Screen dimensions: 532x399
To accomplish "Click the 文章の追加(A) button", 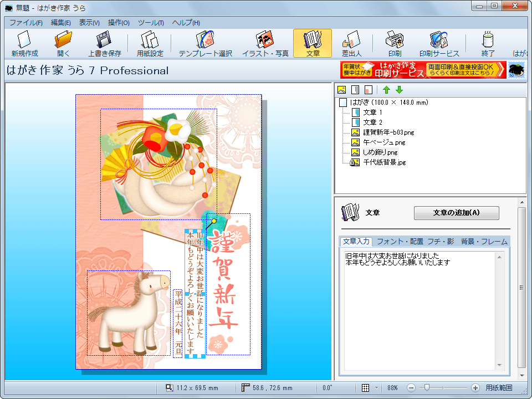I will (456, 213).
